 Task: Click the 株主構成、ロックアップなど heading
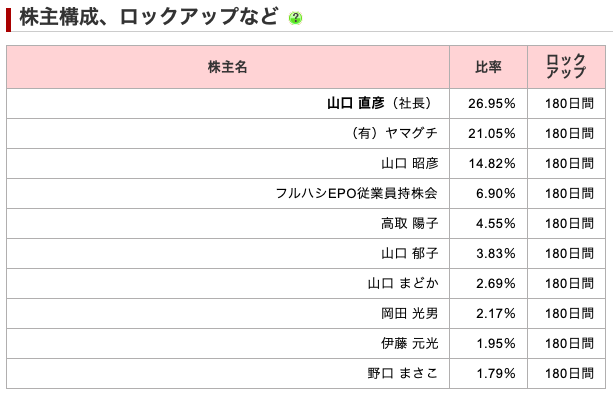click(149, 17)
